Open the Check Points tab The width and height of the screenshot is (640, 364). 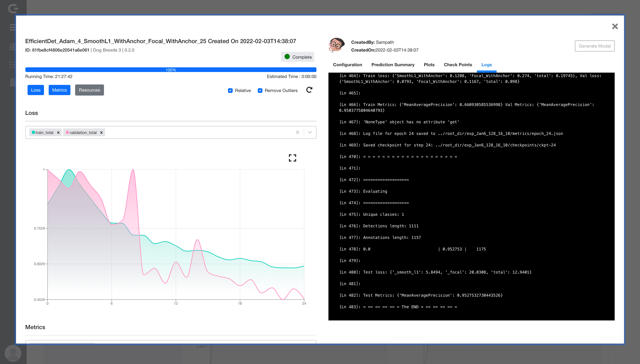[x=458, y=65]
